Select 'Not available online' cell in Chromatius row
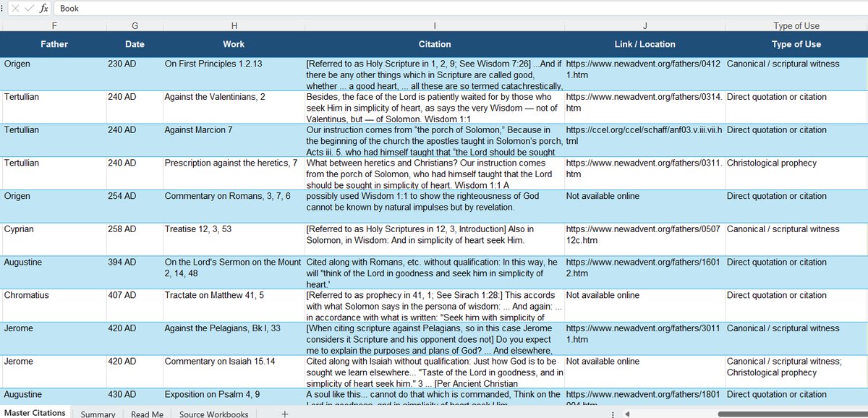 pyautogui.click(x=644, y=305)
